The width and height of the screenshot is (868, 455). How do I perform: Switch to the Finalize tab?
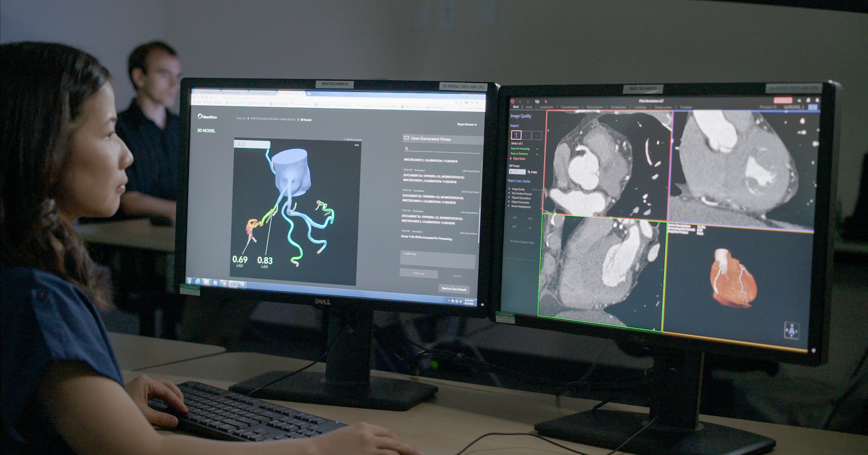point(686,108)
